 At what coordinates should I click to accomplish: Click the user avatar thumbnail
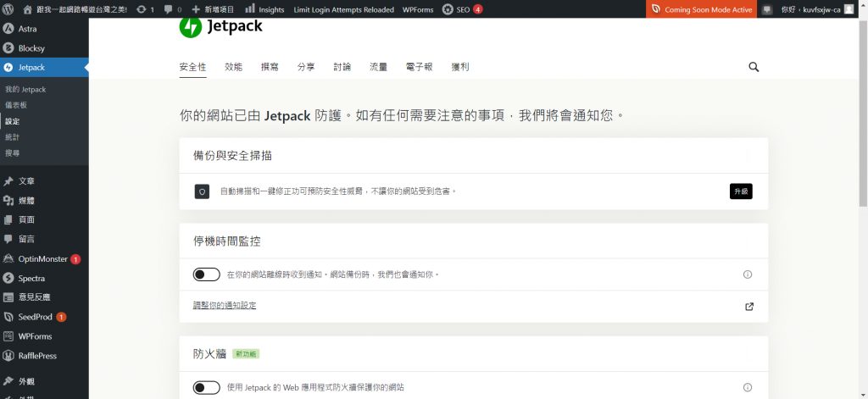tap(849, 9)
